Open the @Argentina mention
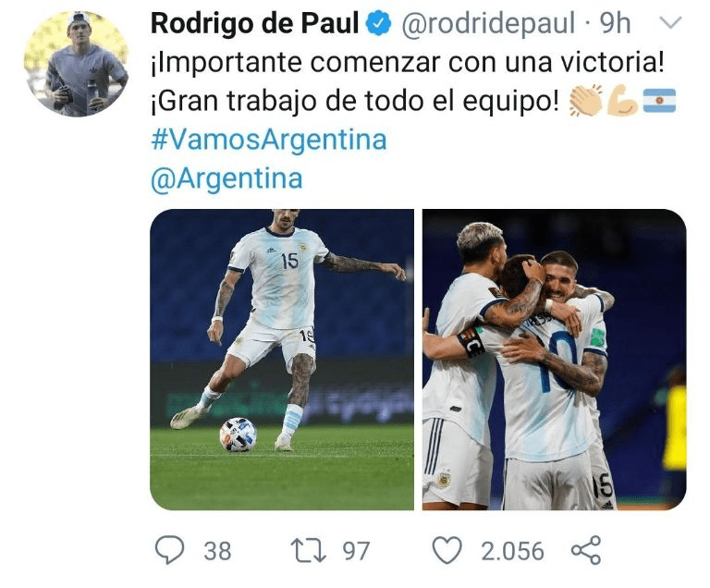This screenshot has width=710, height=588. coord(226,178)
